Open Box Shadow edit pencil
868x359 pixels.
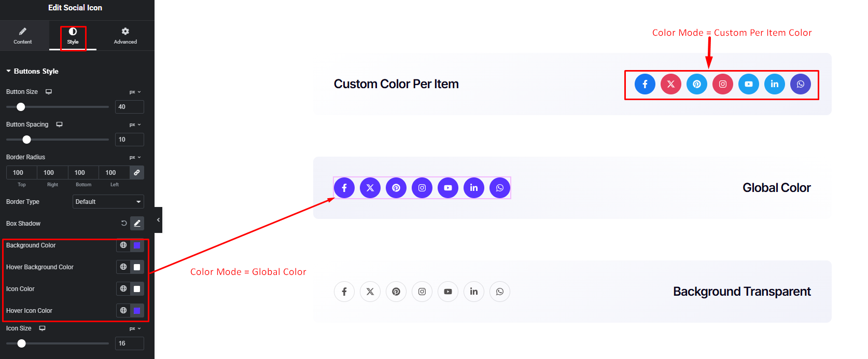tap(137, 223)
